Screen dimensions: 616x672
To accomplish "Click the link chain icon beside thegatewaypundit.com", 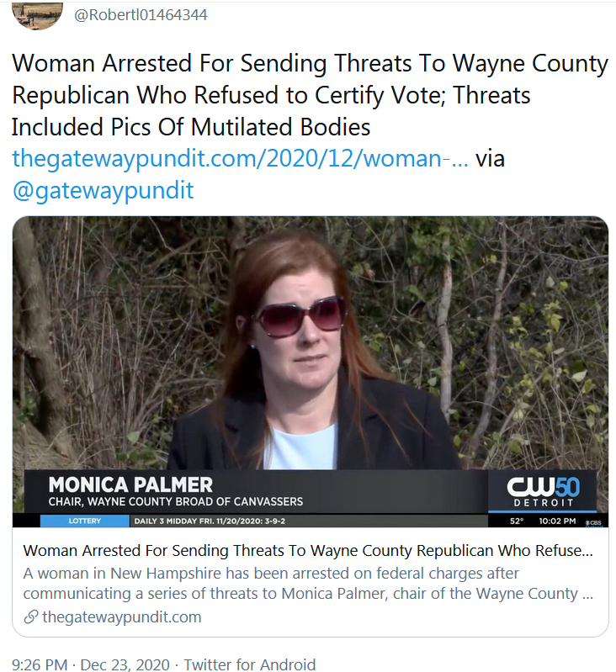I will tap(31, 617).
